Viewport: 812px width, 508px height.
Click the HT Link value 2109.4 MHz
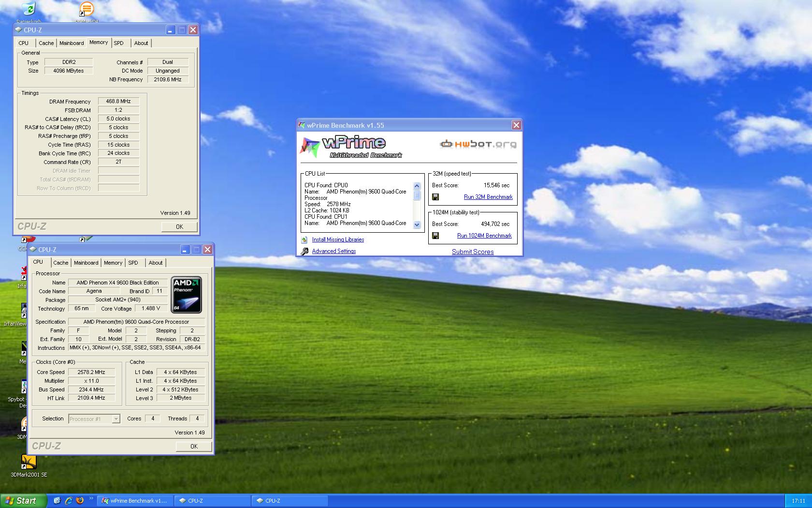pos(91,398)
